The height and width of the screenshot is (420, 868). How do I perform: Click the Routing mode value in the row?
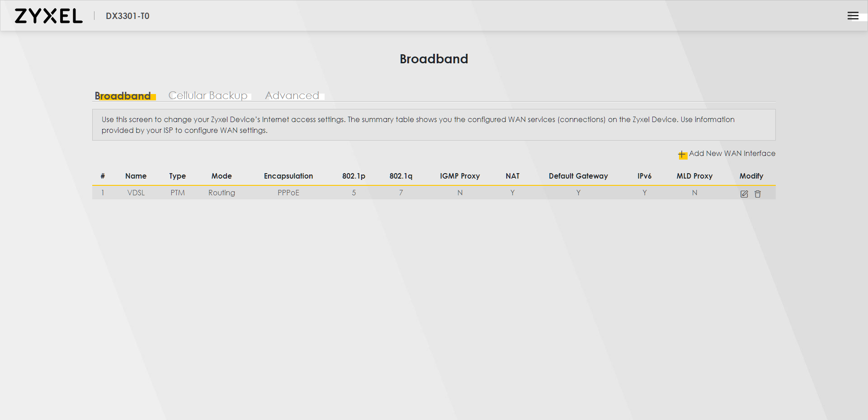[222, 193]
